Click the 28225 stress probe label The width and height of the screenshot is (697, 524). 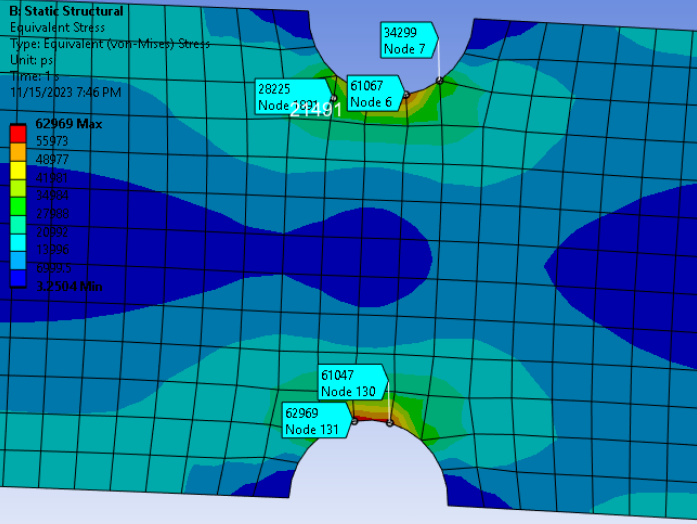coord(284,96)
